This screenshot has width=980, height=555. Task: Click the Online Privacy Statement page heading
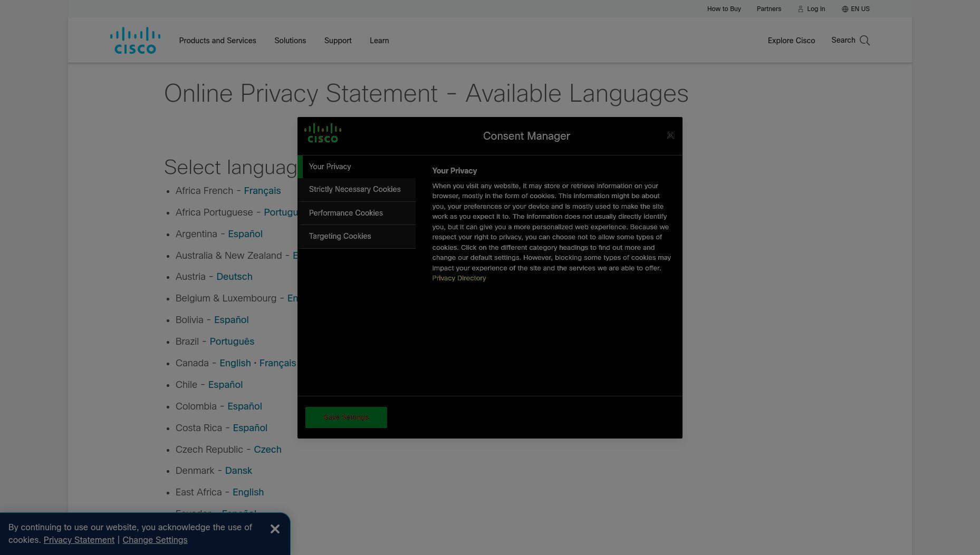click(426, 94)
